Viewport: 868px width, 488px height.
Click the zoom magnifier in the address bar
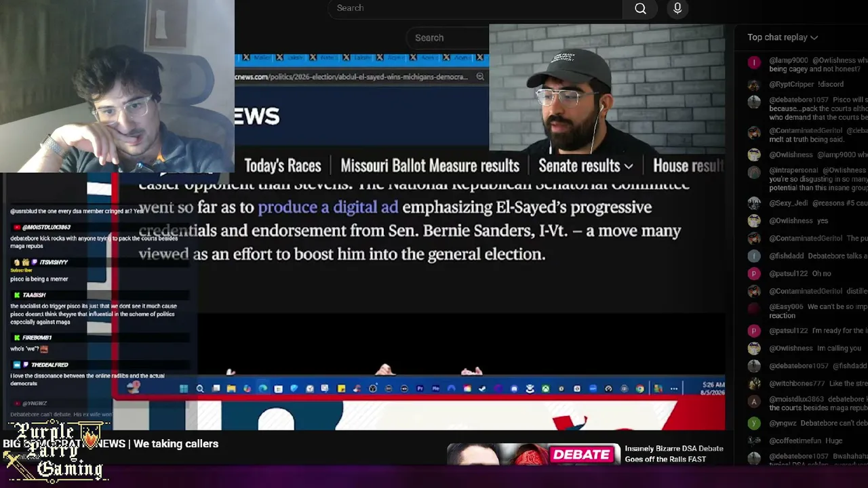(x=480, y=77)
